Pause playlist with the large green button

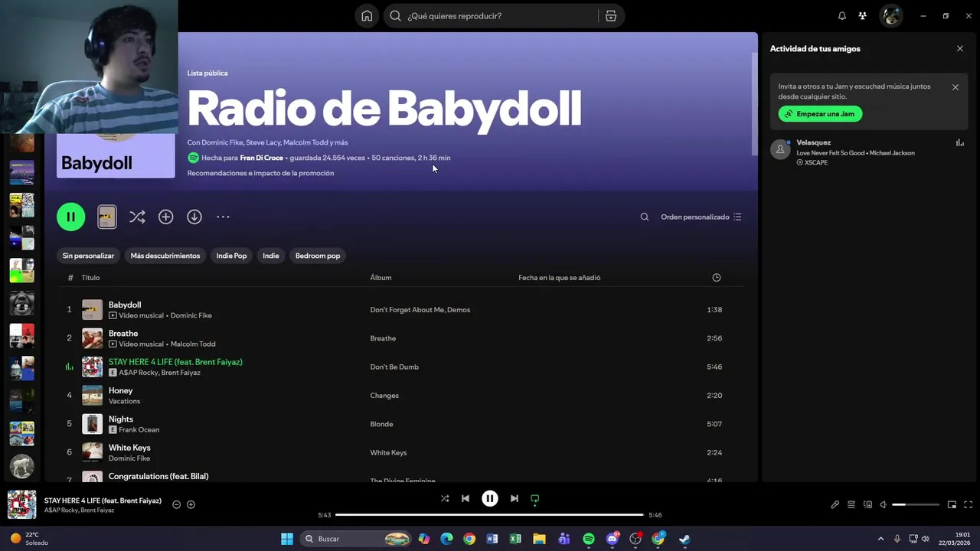(x=70, y=217)
